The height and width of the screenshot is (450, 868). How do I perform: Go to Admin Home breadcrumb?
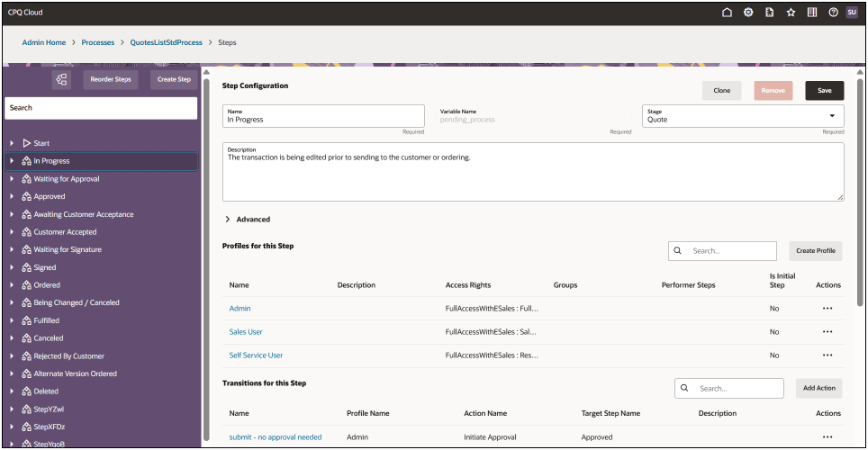(44, 42)
